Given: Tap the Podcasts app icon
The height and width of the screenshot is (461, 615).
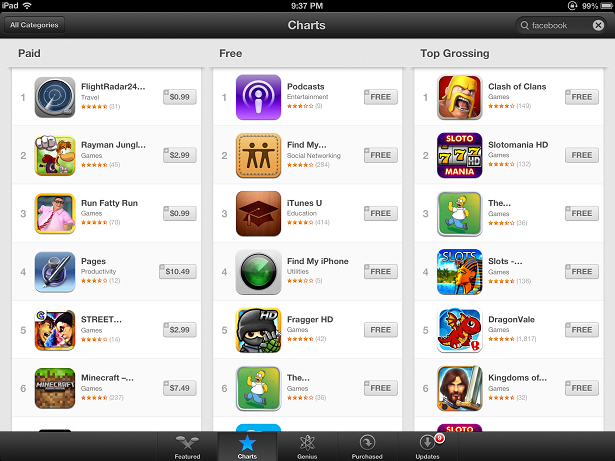Looking at the screenshot, I should pos(258,97).
